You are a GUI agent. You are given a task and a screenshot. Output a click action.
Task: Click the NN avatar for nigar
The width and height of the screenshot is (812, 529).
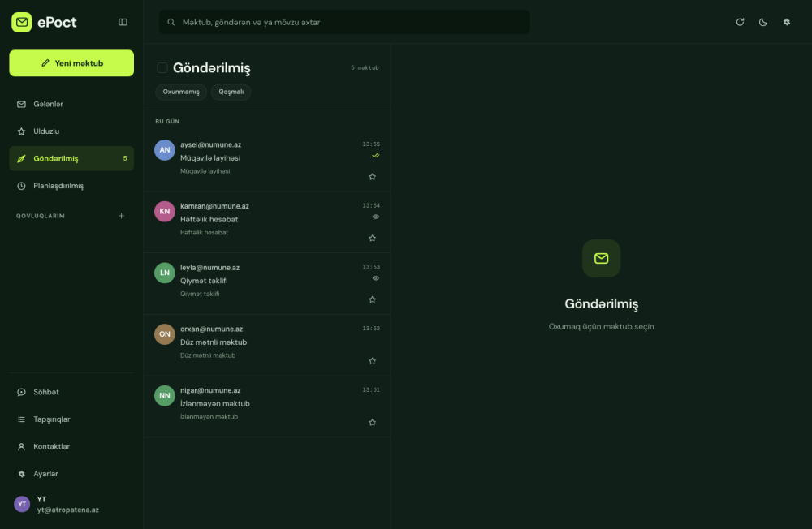(165, 395)
